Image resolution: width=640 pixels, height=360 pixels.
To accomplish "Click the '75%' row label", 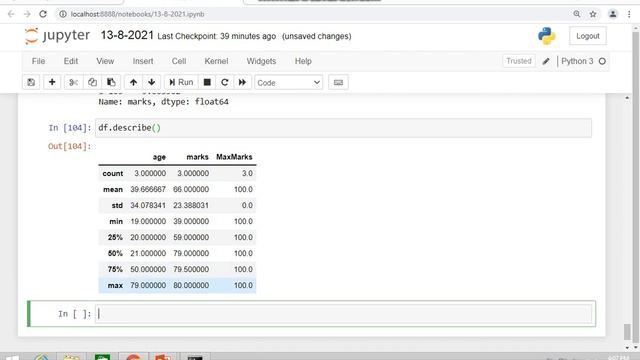I will pos(115,269).
